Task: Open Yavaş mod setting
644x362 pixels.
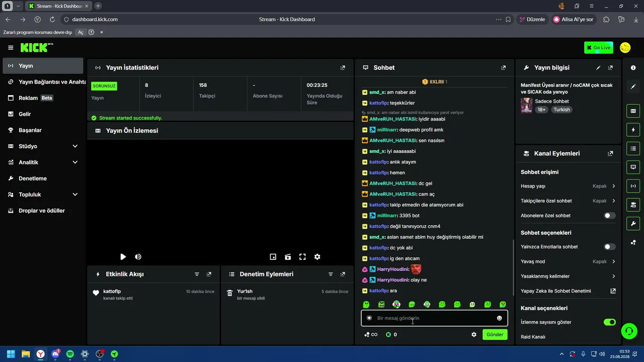Action: [x=568, y=261]
